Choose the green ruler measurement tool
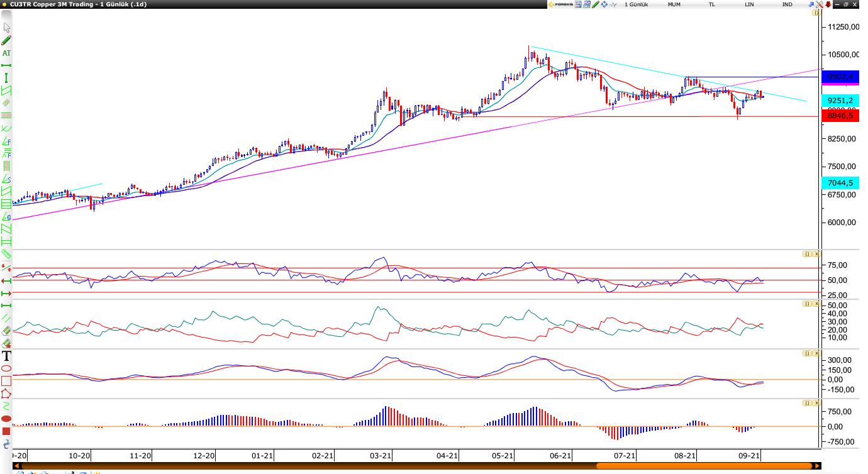The width and height of the screenshot is (868, 474). [x=7, y=255]
